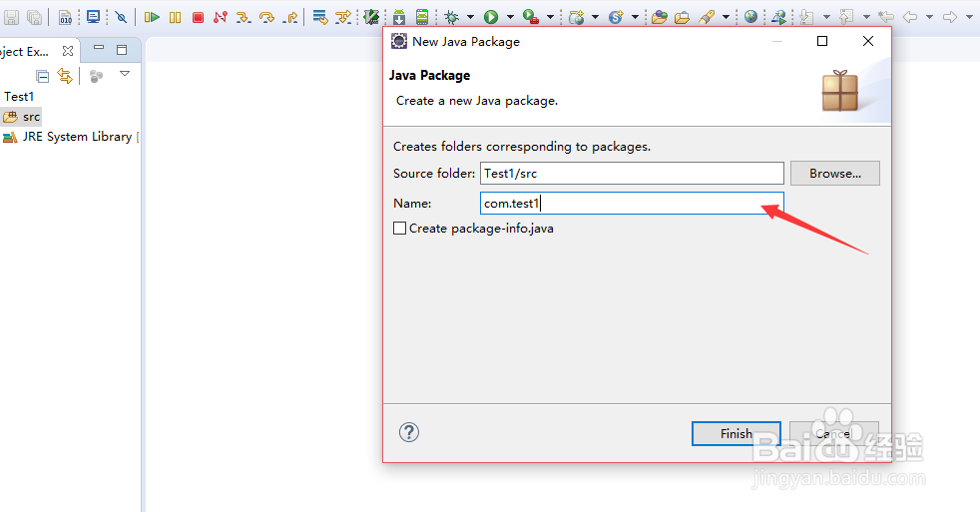Click the green Run icon

click(491, 17)
